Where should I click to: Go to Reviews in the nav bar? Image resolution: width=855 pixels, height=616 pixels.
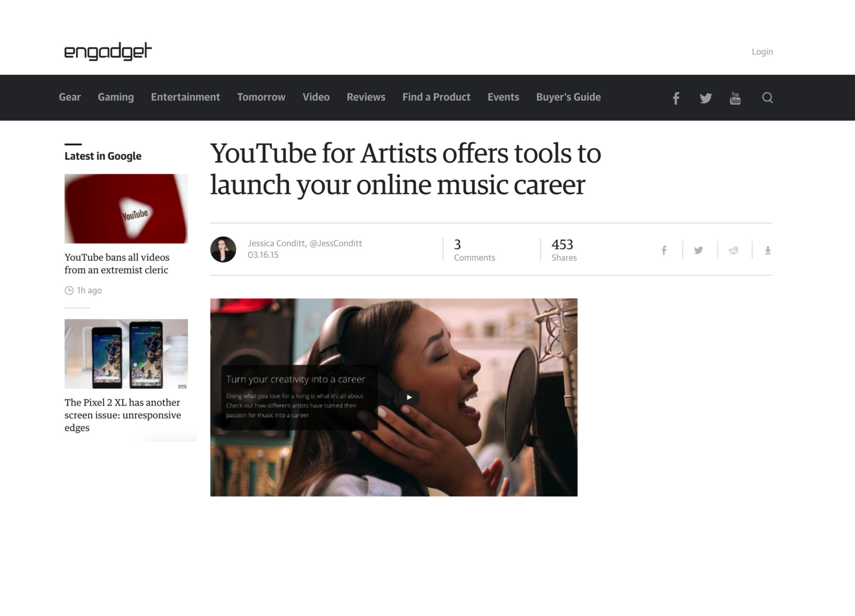pos(366,97)
